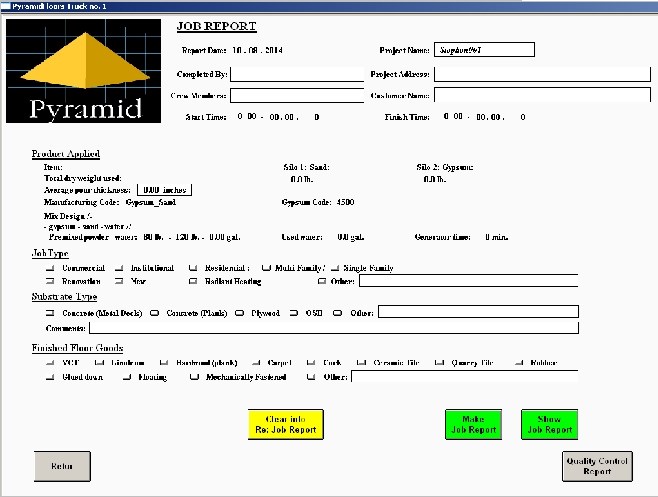The image size is (658, 497).
Task: Click the Comments input field
Action: click(334, 328)
